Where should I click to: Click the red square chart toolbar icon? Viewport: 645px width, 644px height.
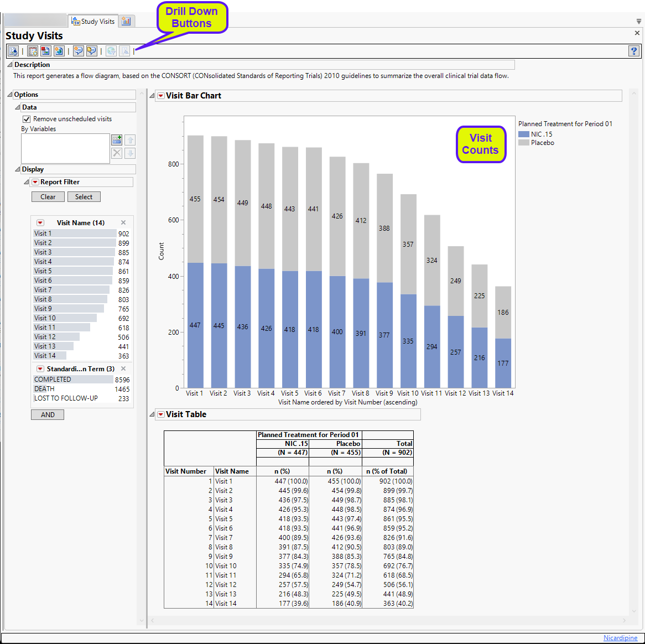[45, 51]
